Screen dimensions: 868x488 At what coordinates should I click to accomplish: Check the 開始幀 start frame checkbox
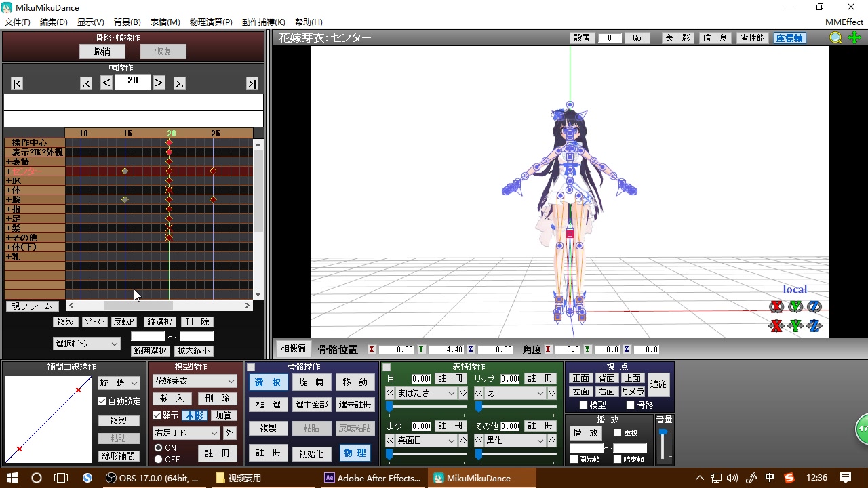pyautogui.click(x=574, y=460)
